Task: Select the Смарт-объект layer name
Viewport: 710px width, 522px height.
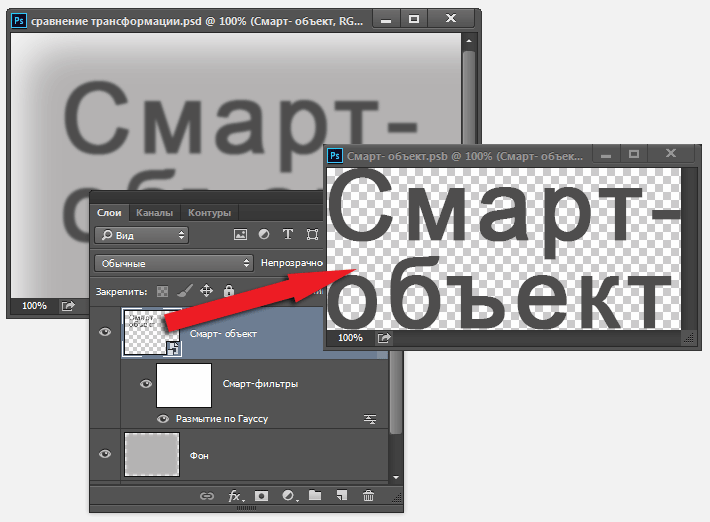Action: click(x=223, y=334)
